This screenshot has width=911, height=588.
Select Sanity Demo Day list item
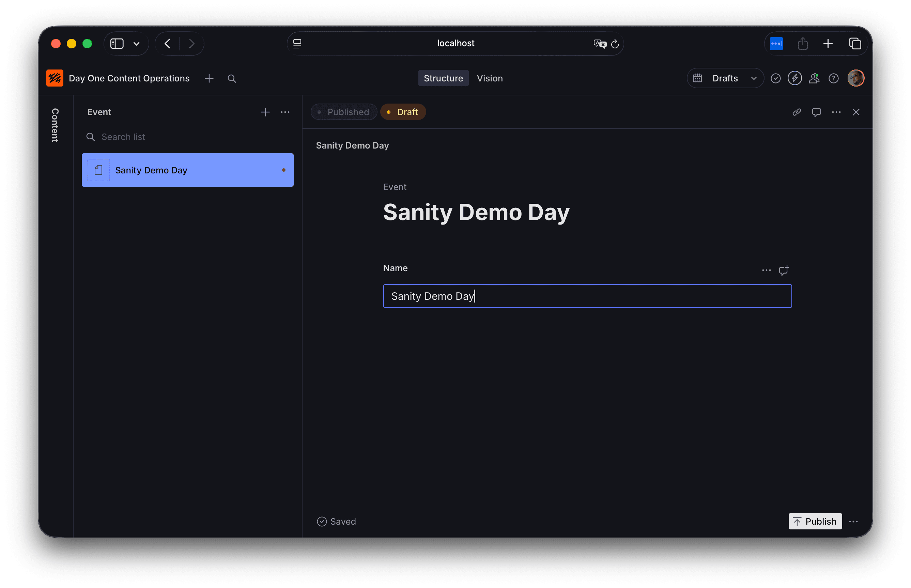(x=187, y=170)
